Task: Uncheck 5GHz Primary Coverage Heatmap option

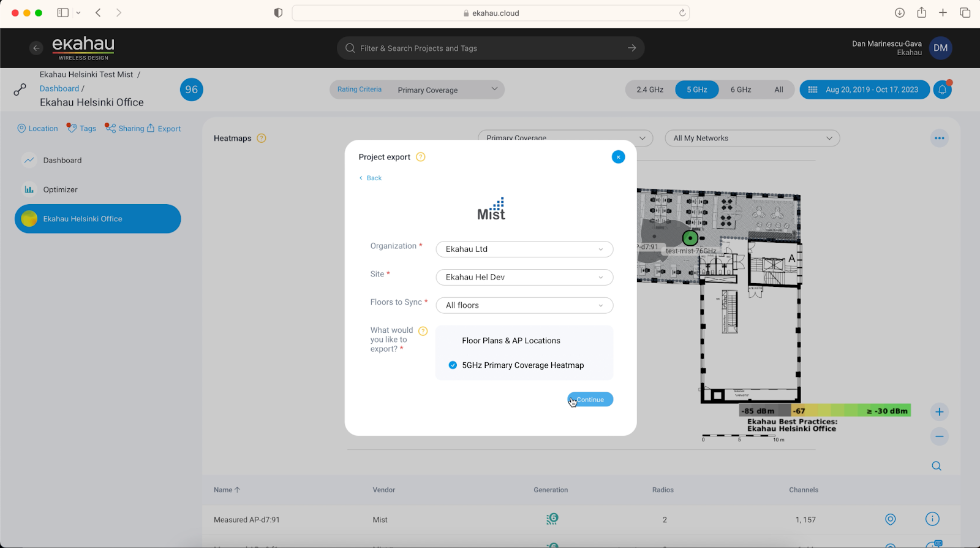Action: [x=453, y=365]
